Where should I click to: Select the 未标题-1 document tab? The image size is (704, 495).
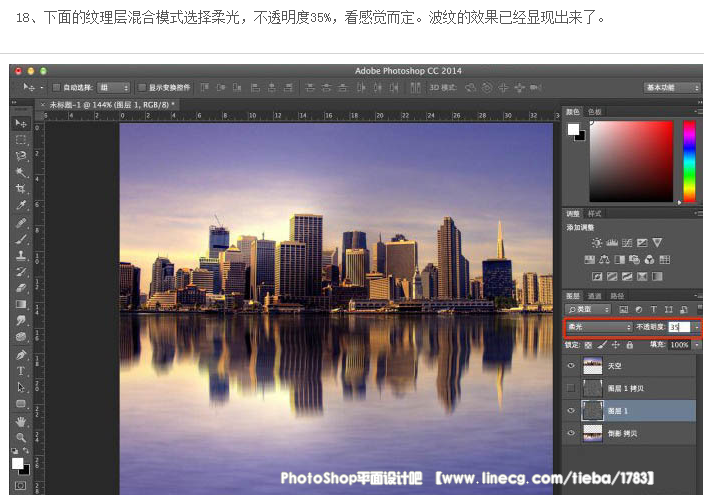coord(109,105)
